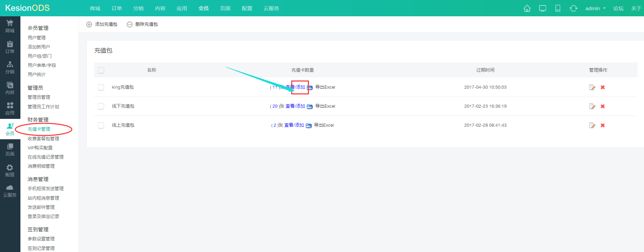Click the desktop monitor preview icon
This screenshot has width=644, height=252.
pyautogui.click(x=543, y=8)
